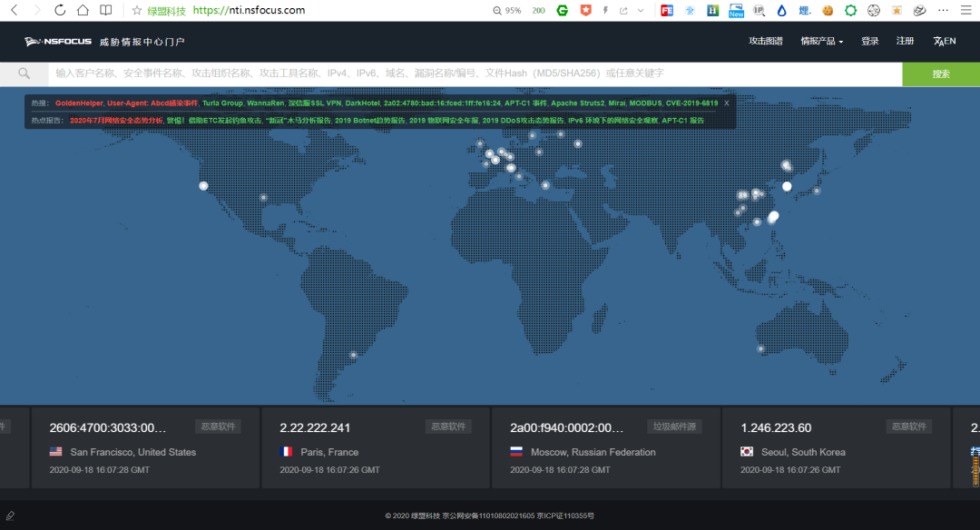Open hot search term Turla Group

coord(222,103)
